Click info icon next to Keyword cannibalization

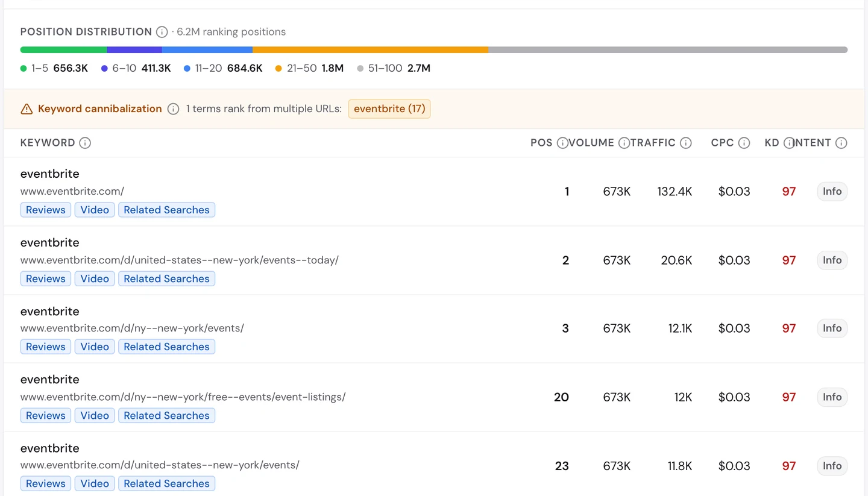tap(173, 109)
